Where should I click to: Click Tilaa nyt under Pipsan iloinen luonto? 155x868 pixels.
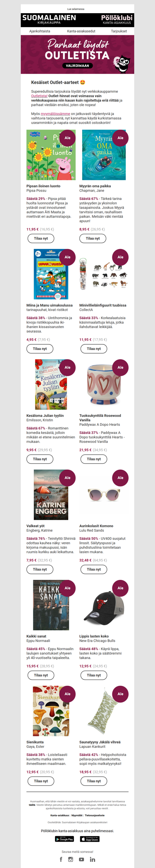[41, 239]
